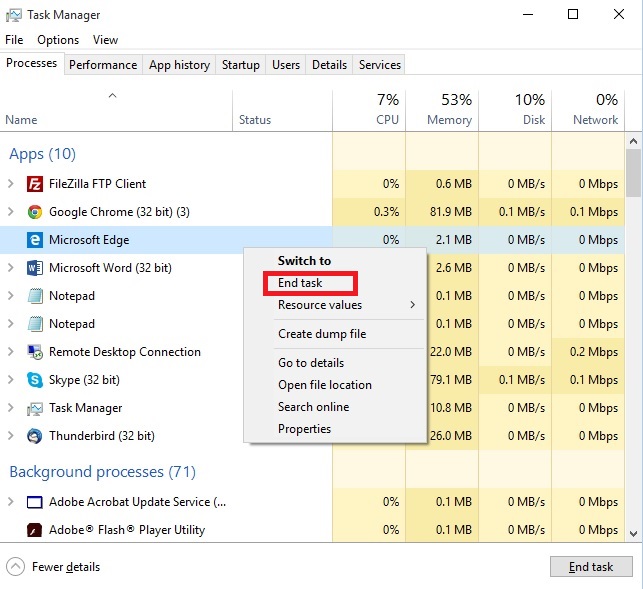The width and height of the screenshot is (643, 589).
Task: Sort by the Disk column header
Action: click(x=515, y=111)
